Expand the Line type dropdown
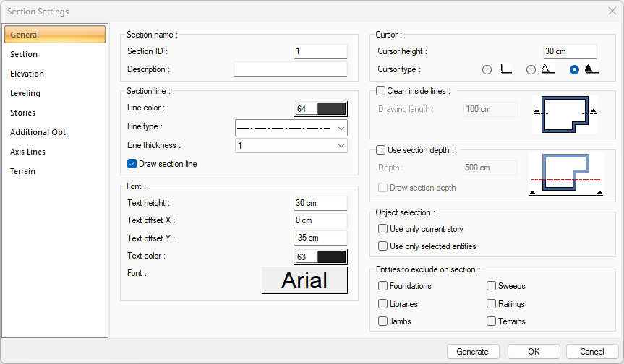624x364 pixels. point(291,128)
